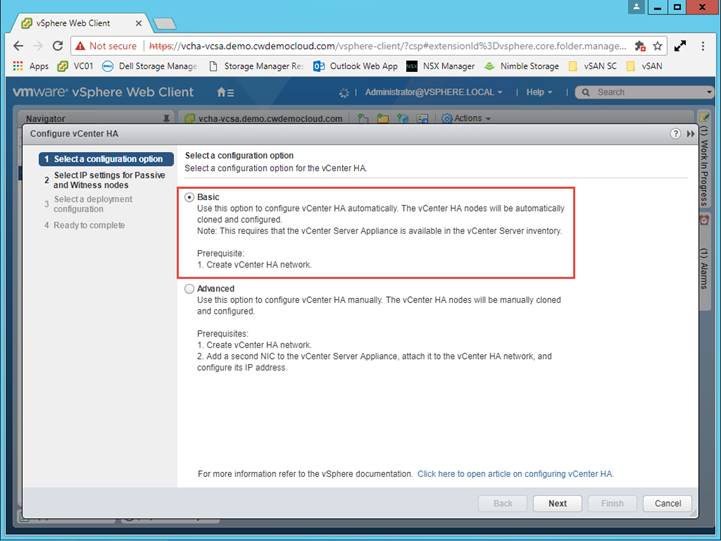Open the Dell Storage Manager bookmark
This screenshot has height=541, width=721.
pos(150,66)
